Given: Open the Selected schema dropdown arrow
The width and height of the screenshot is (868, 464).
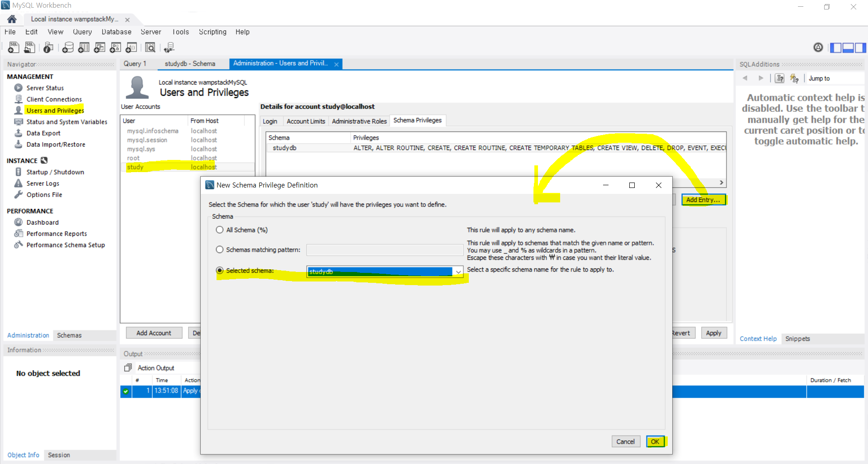Looking at the screenshot, I should point(458,272).
